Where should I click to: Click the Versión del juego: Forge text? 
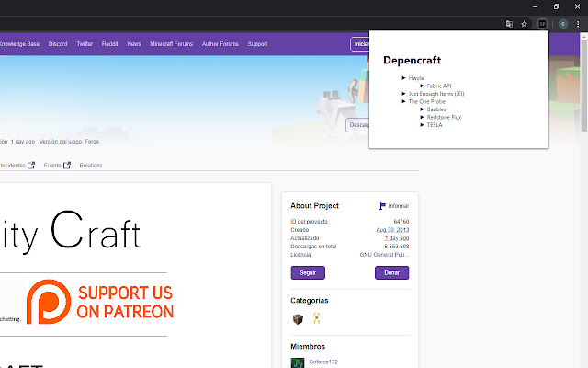pyautogui.click(x=69, y=142)
